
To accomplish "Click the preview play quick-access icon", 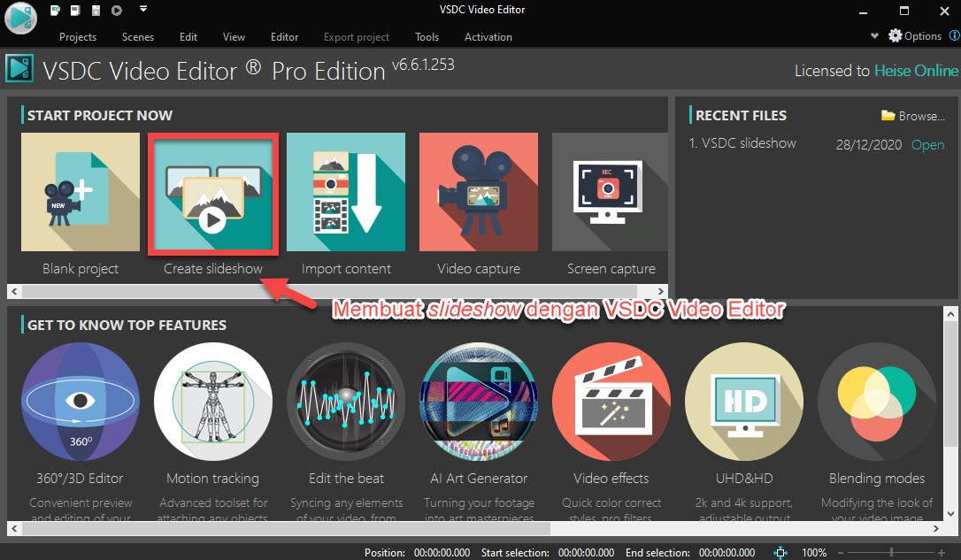I will [x=117, y=10].
